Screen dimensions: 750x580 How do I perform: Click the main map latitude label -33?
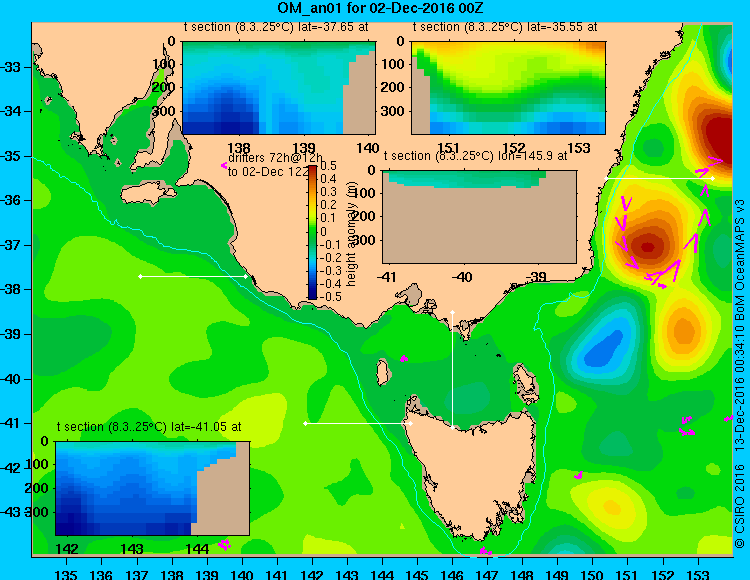11,67
